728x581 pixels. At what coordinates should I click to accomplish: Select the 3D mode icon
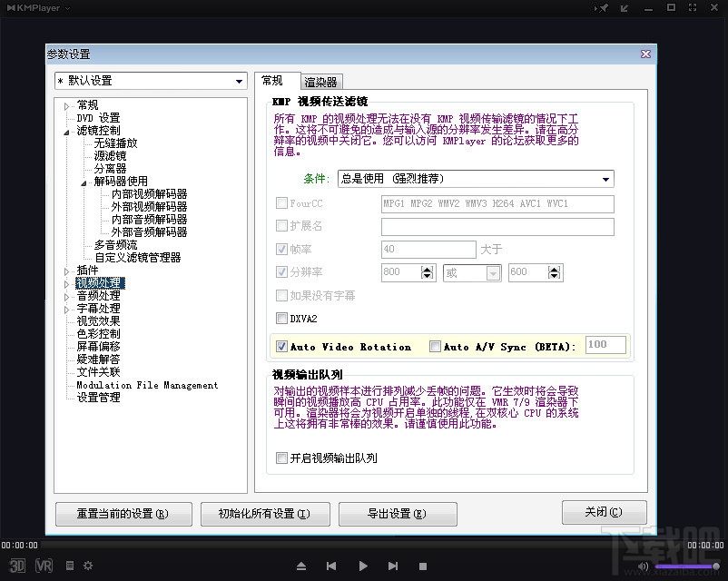tap(15, 566)
